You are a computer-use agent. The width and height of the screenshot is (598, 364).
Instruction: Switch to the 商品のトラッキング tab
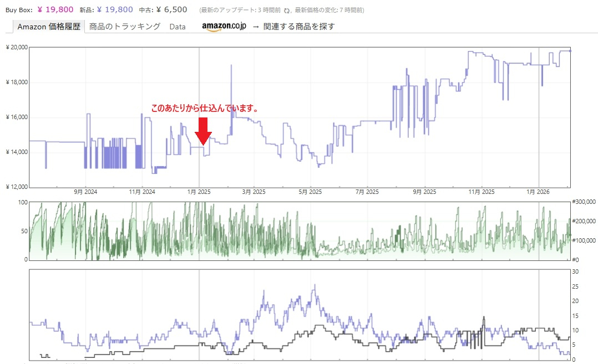[x=125, y=27]
